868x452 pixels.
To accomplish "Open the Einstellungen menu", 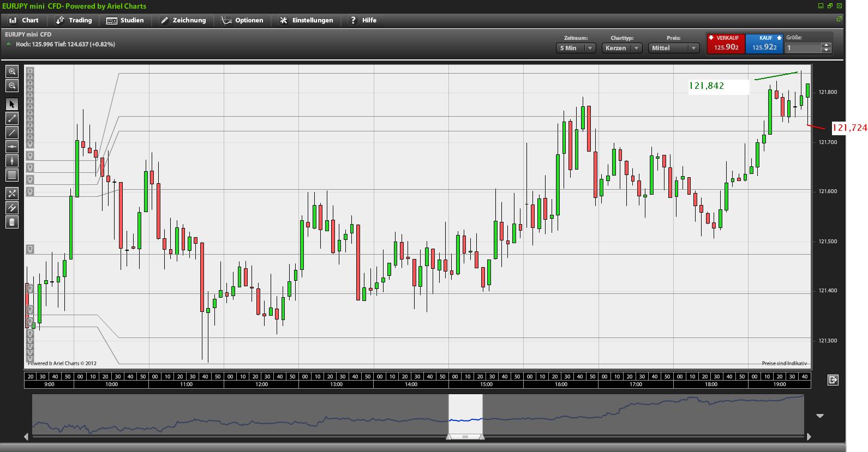I will coord(306,20).
